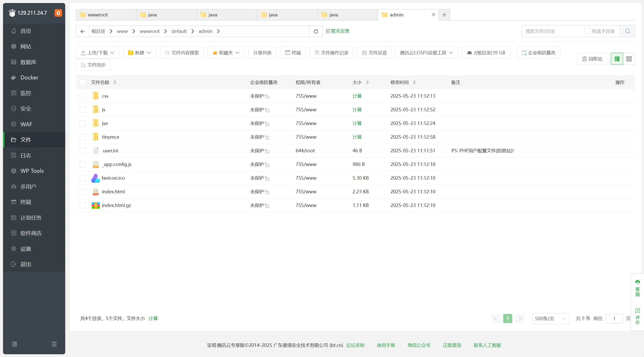The height and width of the screenshot is (357, 644).
Task: Calculate size of tinymce folder
Action: (357, 137)
